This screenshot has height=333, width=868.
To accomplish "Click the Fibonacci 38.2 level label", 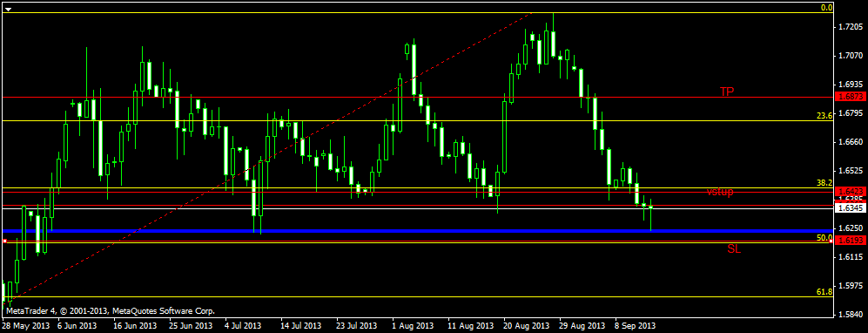I will pos(824,182).
